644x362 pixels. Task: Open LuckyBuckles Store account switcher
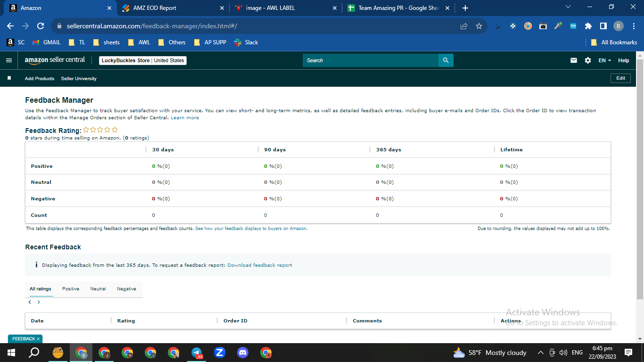pos(143,60)
